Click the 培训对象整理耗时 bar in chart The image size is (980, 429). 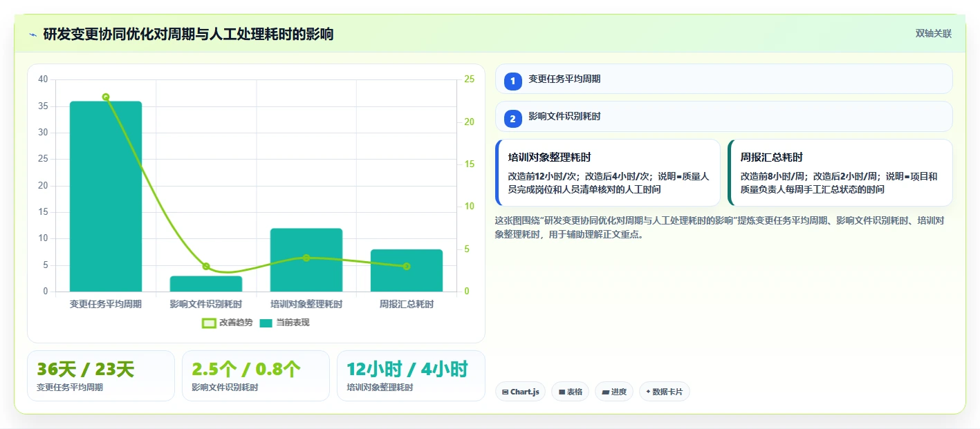[306, 260]
